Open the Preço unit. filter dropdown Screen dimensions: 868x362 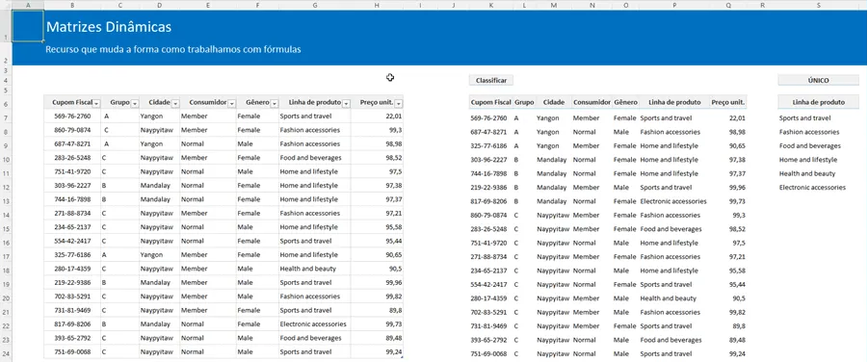[x=399, y=104]
